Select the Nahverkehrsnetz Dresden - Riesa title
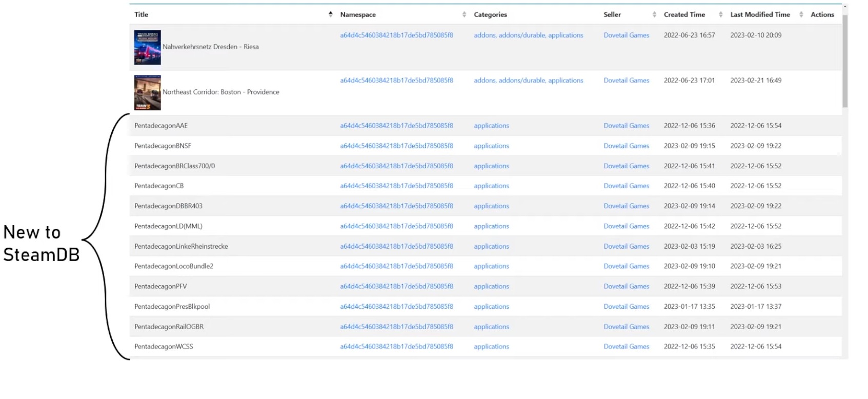 pyautogui.click(x=210, y=47)
